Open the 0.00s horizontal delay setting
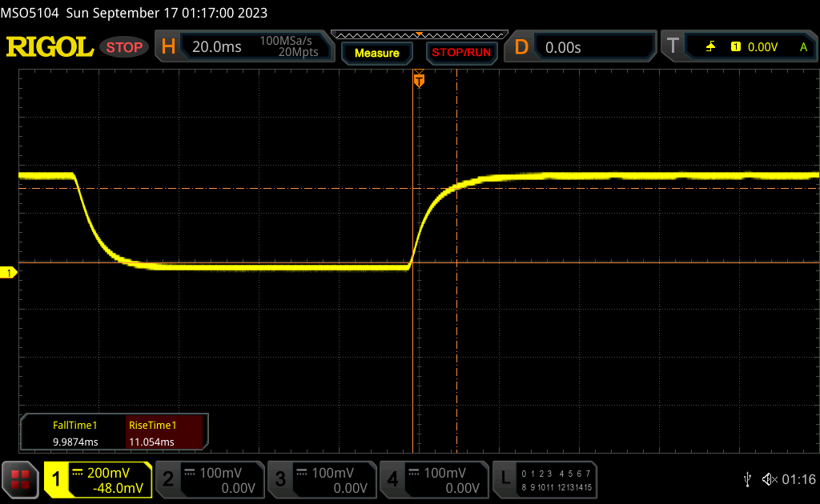The image size is (820, 504). [x=593, y=47]
